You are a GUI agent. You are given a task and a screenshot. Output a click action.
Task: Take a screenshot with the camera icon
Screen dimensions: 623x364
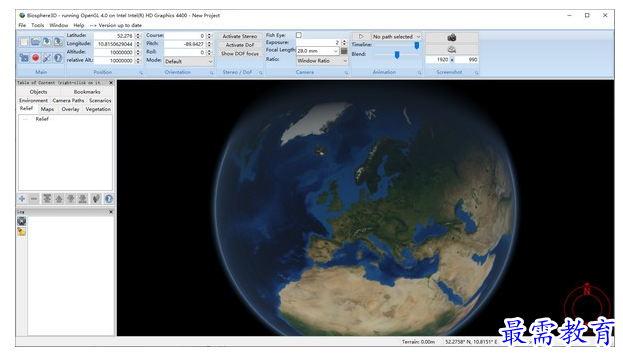pos(452,37)
